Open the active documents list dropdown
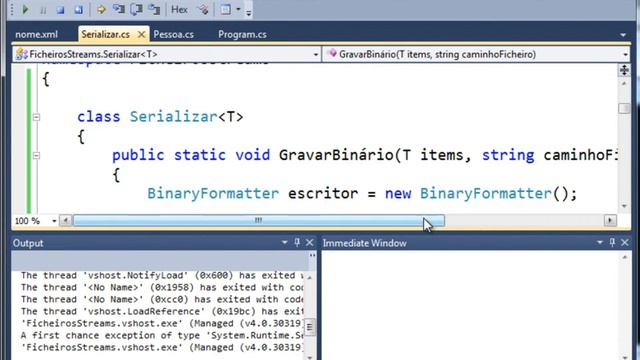Screen dimensions: 640x360 tap(623, 35)
